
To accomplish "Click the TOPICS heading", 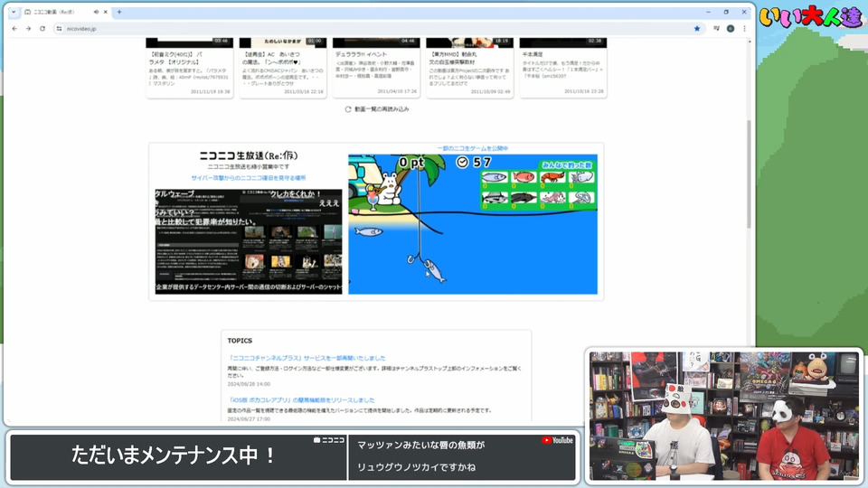I will [240, 341].
